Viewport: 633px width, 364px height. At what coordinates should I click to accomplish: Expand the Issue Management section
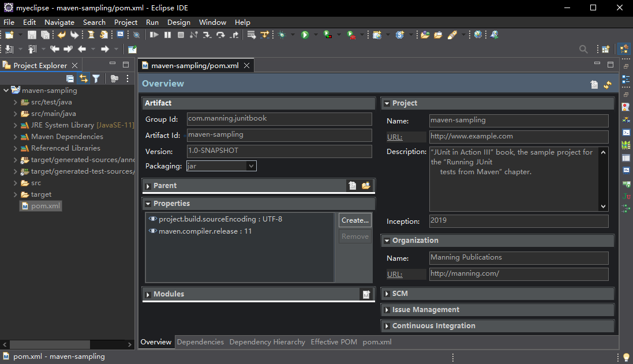coord(387,310)
